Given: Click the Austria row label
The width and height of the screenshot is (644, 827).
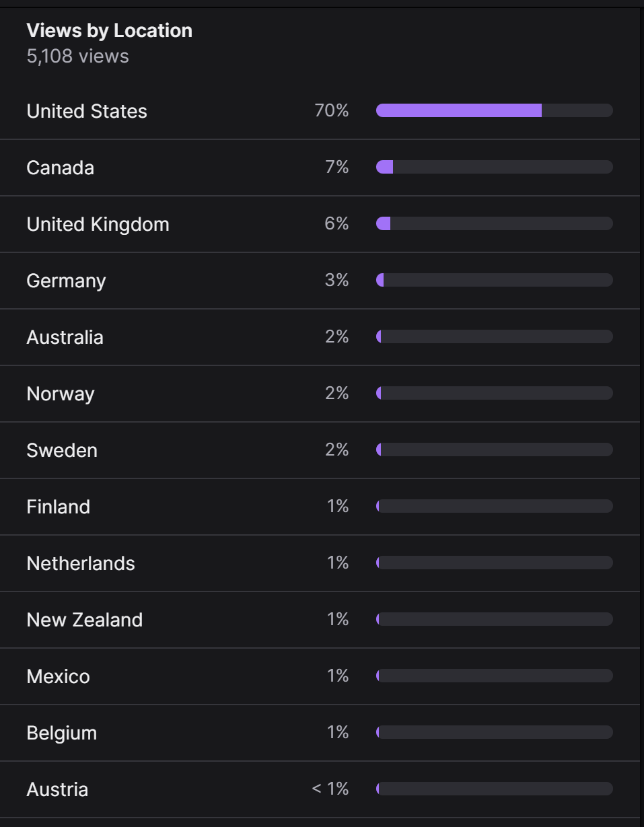Looking at the screenshot, I should point(57,789).
